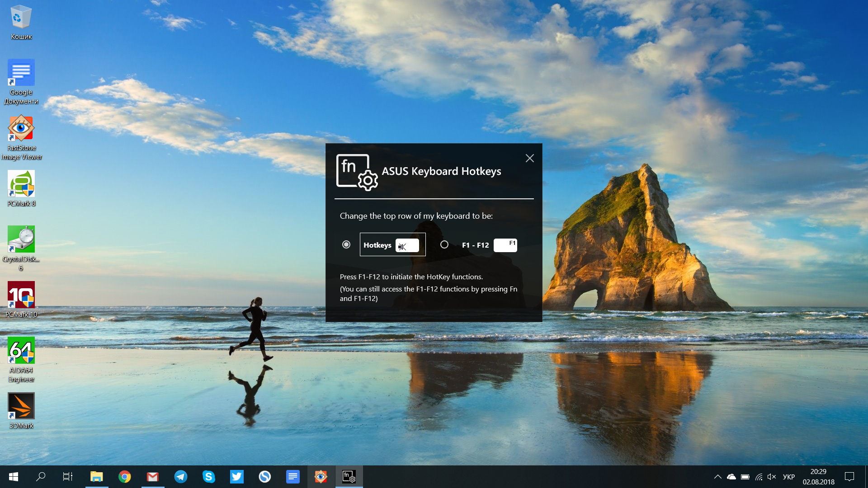Open 3DMark application
Viewport: 868px width, 488px height.
pos(21,407)
